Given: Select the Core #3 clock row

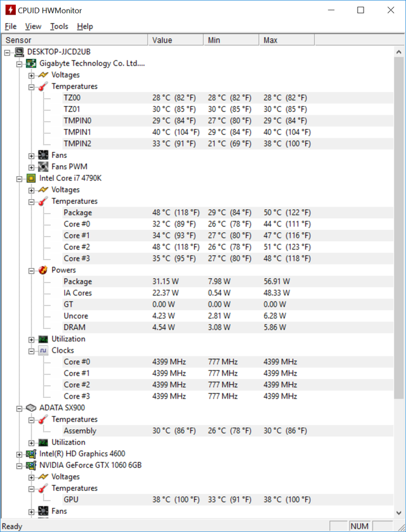Looking at the screenshot, I should tap(228, 396).
